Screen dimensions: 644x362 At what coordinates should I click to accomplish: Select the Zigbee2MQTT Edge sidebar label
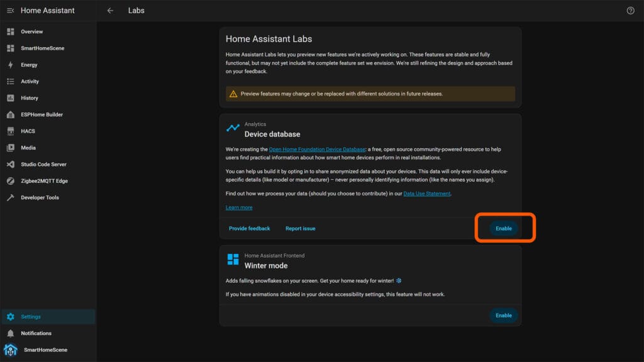pyautogui.click(x=45, y=181)
